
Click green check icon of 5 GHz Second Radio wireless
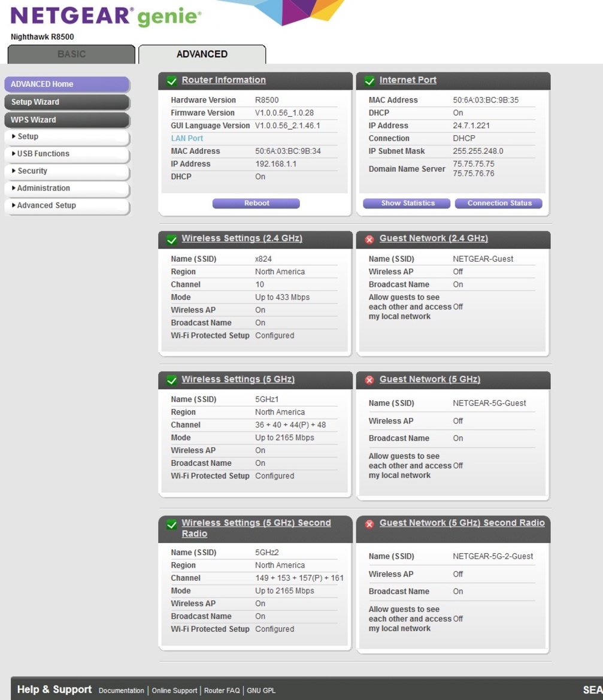click(x=171, y=524)
